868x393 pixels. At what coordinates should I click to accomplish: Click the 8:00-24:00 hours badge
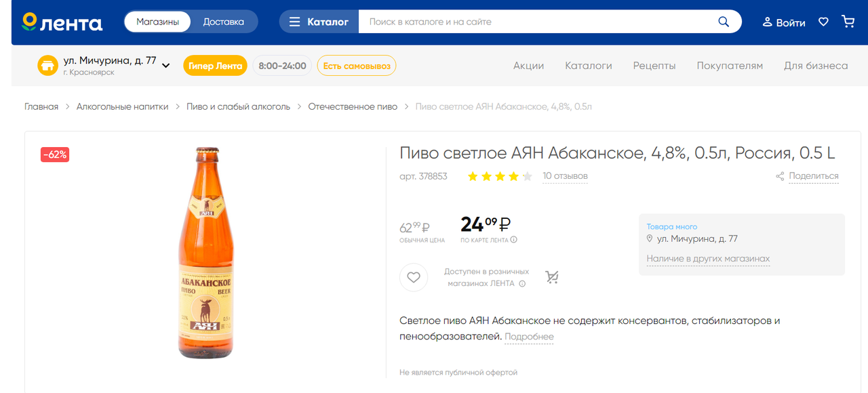tap(282, 66)
